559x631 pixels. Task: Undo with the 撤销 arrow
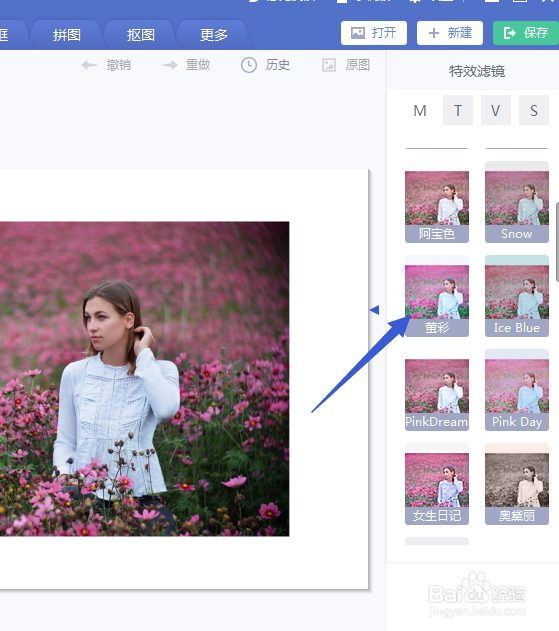(106, 65)
